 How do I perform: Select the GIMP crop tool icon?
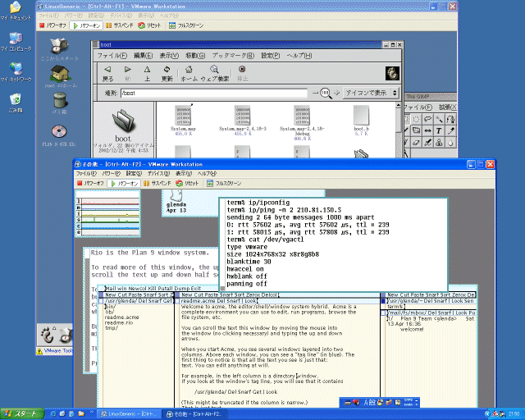[416, 130]
